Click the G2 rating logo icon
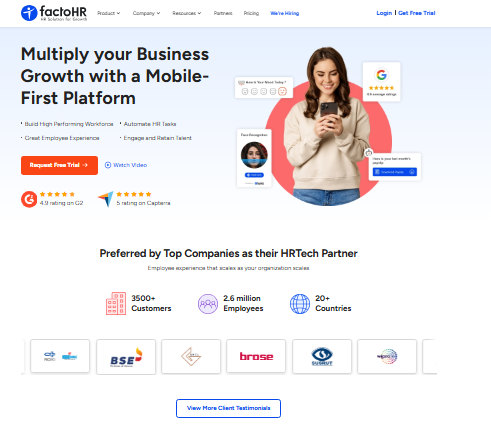Viewport: 491px width, 426px height. point(29,199)
